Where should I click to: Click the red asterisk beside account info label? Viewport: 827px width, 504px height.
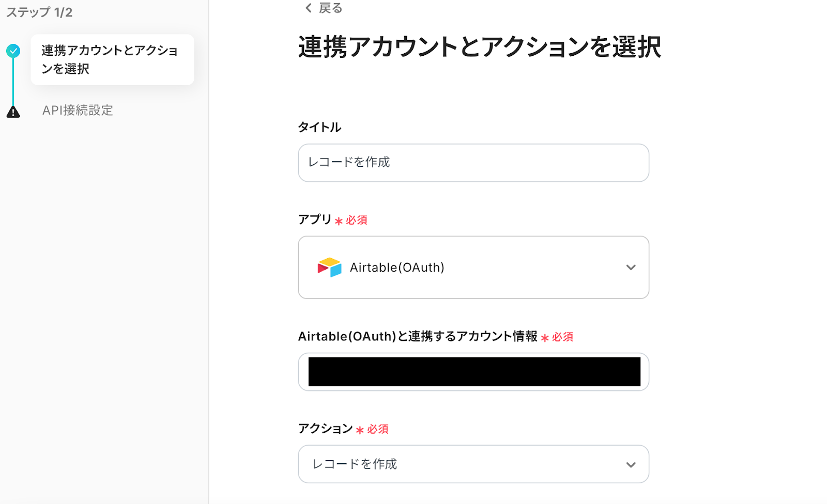tap(545, 338)
